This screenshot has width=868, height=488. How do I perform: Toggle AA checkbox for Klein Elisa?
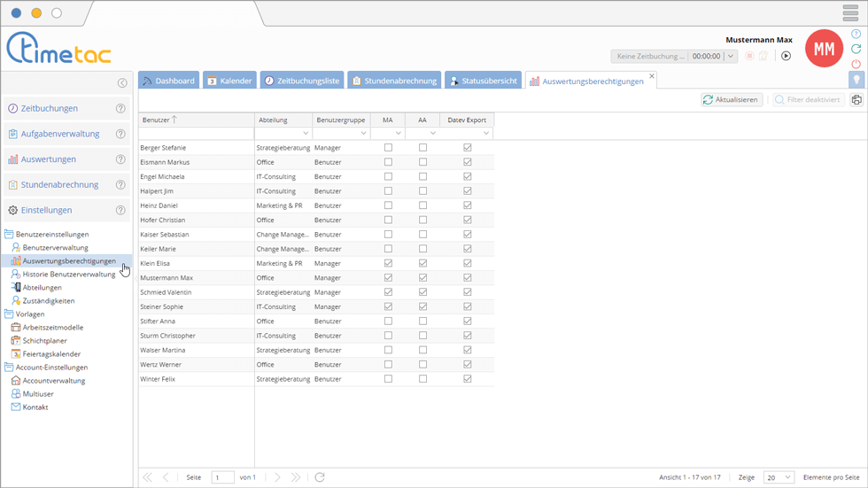click(x=422, y=263)
